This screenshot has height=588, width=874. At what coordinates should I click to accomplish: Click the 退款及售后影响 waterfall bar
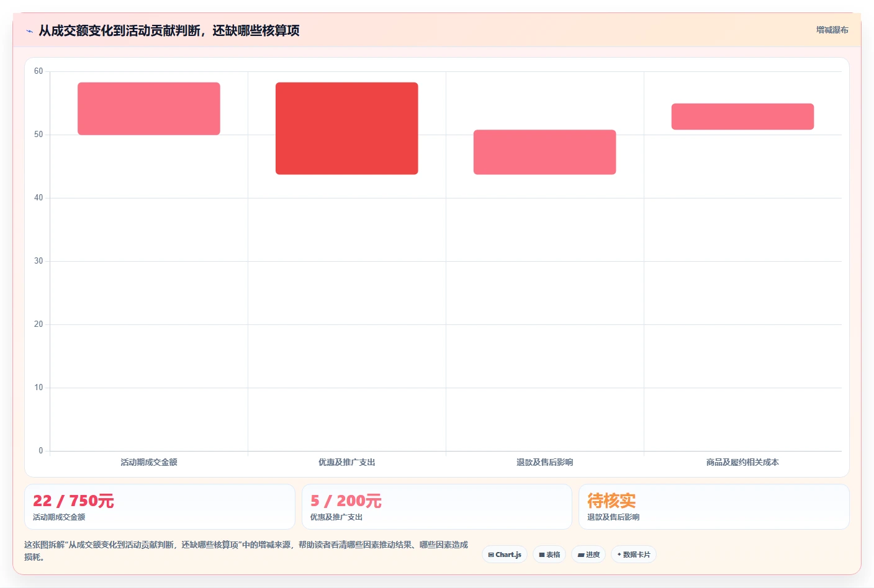pyautogui.click(x=545, y=152)
